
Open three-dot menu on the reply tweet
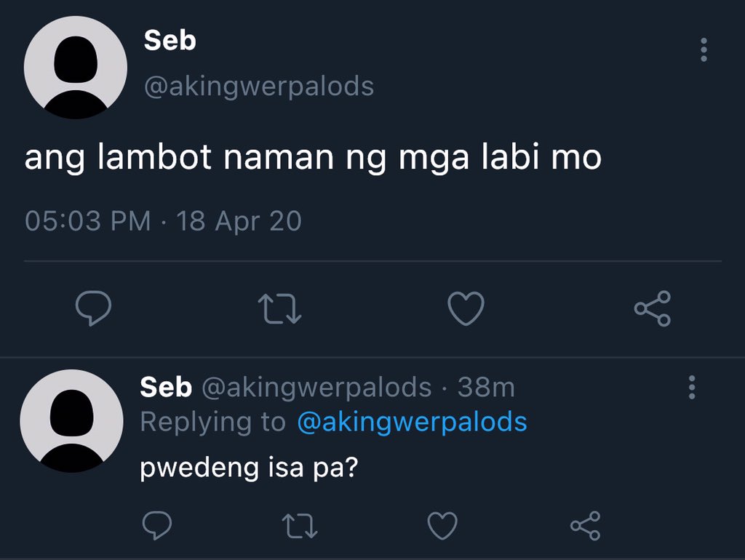tap(692, 387)
